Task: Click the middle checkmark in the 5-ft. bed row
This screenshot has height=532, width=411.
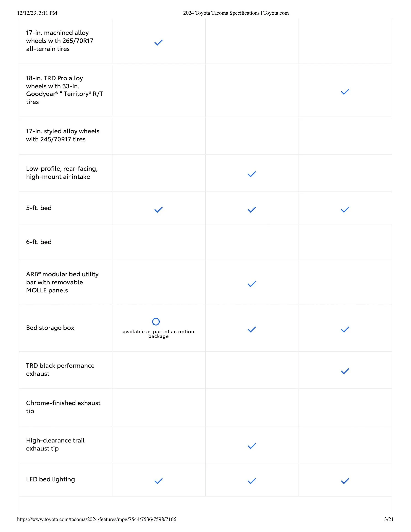Action: pyautogui.click(x=252, y=210)
